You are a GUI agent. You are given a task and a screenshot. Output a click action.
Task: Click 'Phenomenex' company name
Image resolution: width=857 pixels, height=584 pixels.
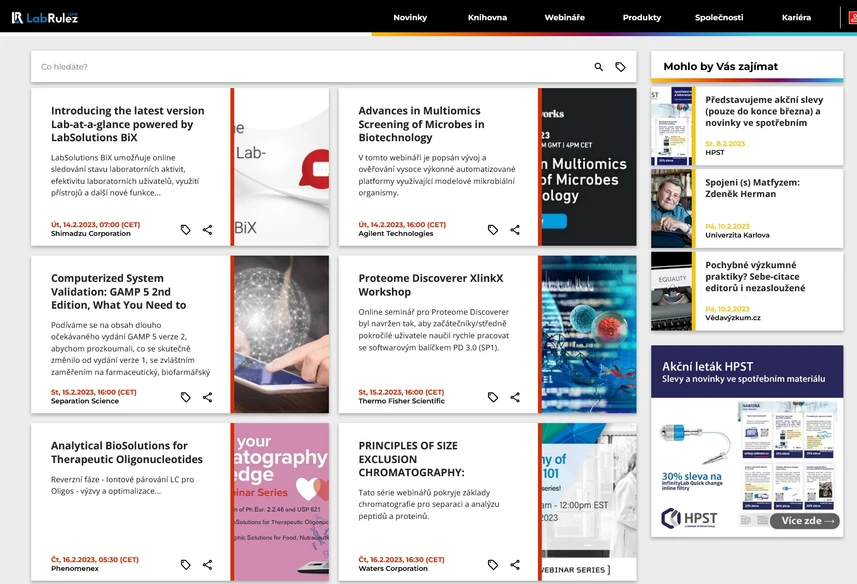[75, 569]
